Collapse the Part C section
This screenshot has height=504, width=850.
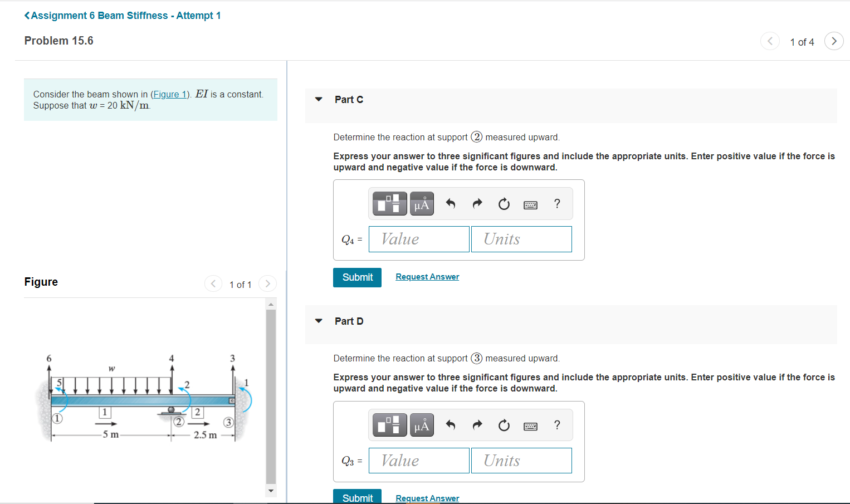pos(318,99)
